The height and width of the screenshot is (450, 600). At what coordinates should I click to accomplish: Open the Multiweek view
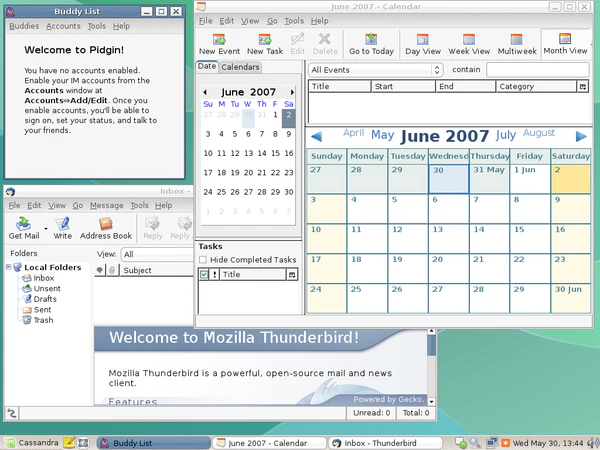point(516,44)
